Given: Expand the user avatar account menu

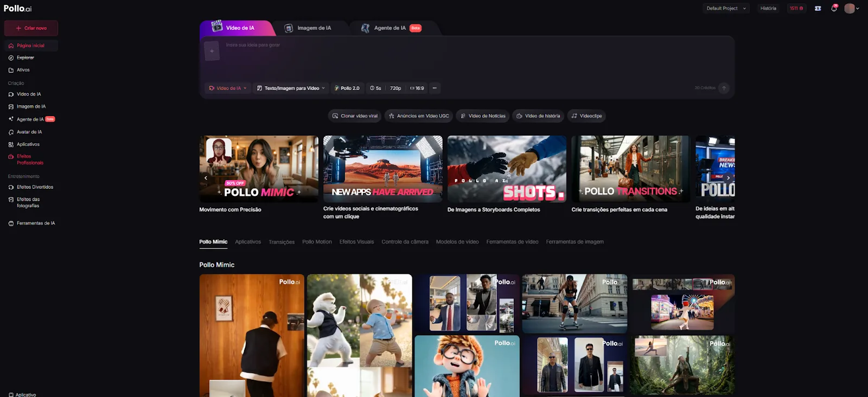Looking at the screenshot, I should tap(852, 8).
